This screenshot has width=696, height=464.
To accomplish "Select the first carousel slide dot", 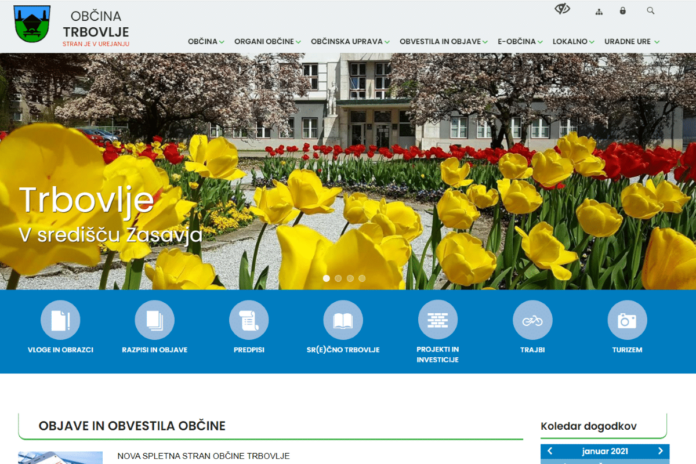I will point(326,278).
